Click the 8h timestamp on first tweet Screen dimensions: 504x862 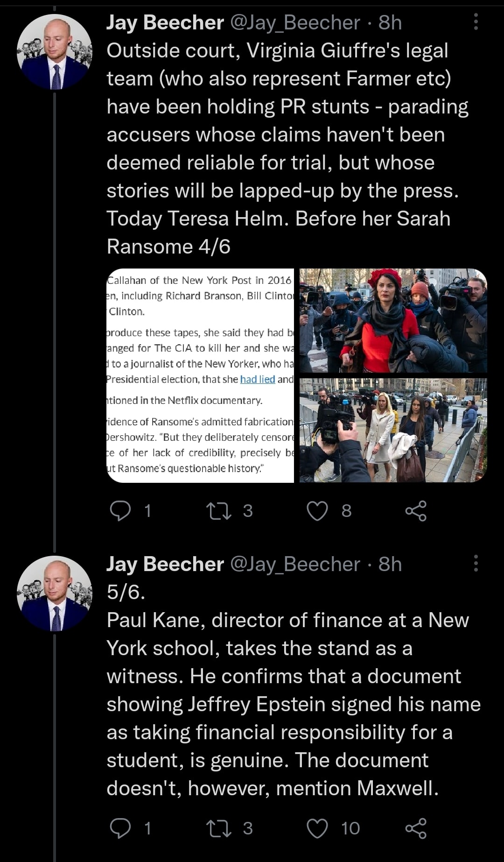click(390, 22)
